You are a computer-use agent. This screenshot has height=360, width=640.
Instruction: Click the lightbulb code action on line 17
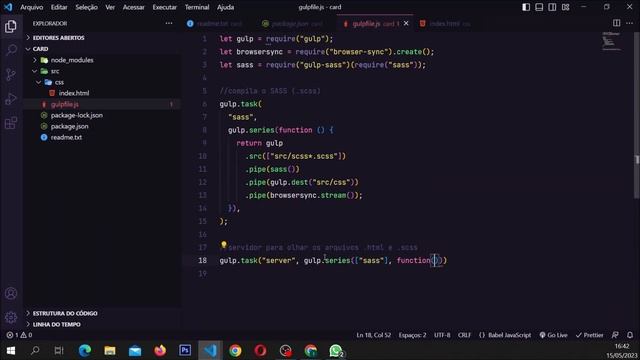click(224, 245)
